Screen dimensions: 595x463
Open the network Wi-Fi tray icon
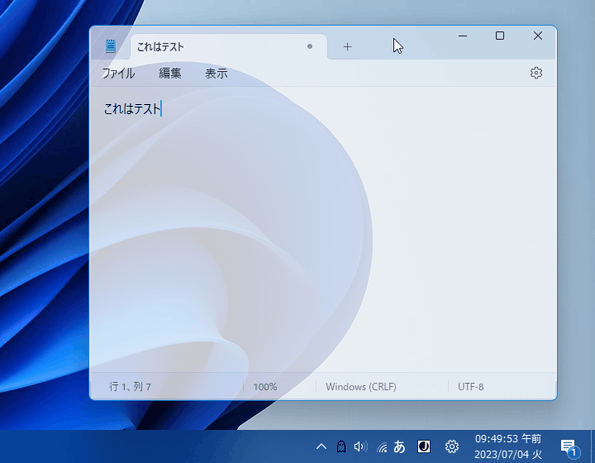[382, 447]
